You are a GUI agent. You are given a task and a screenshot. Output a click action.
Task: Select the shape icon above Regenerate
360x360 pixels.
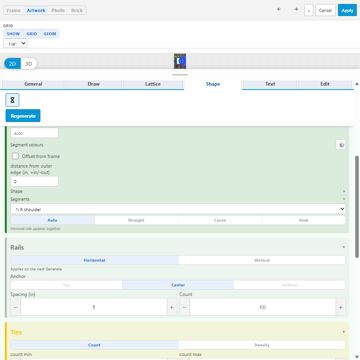(12, 100)
